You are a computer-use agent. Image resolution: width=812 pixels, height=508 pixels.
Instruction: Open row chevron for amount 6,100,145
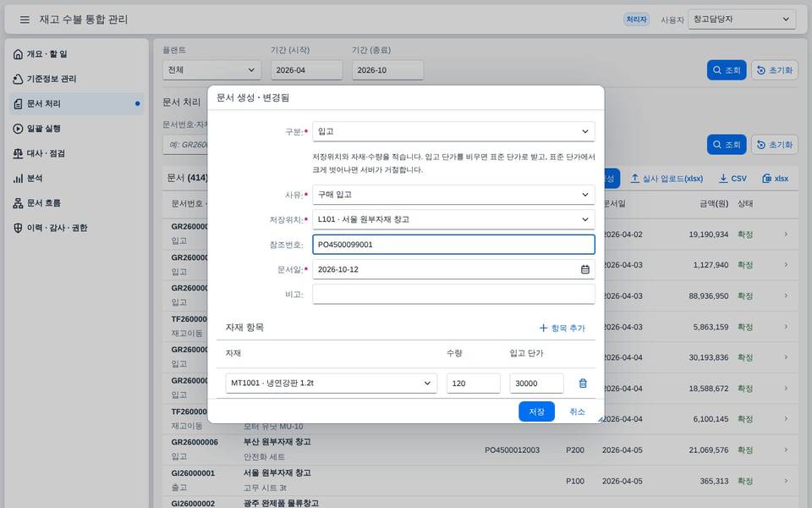786,419
